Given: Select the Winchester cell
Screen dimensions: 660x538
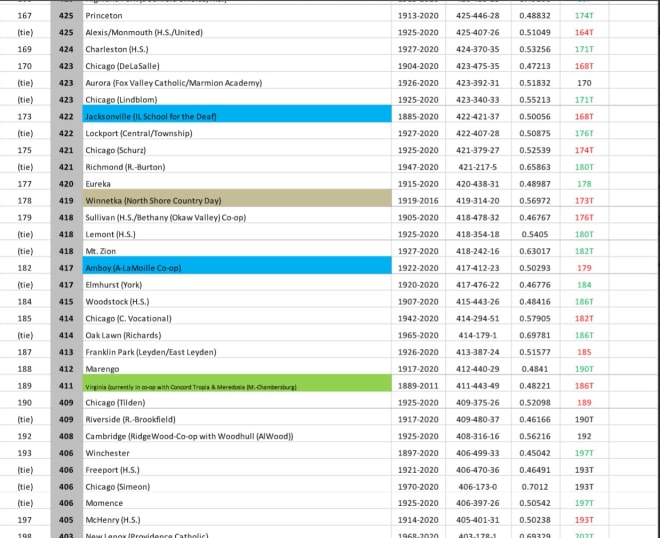Looking at the screenshot, I should pyautogui.click(x=237, y=453).
